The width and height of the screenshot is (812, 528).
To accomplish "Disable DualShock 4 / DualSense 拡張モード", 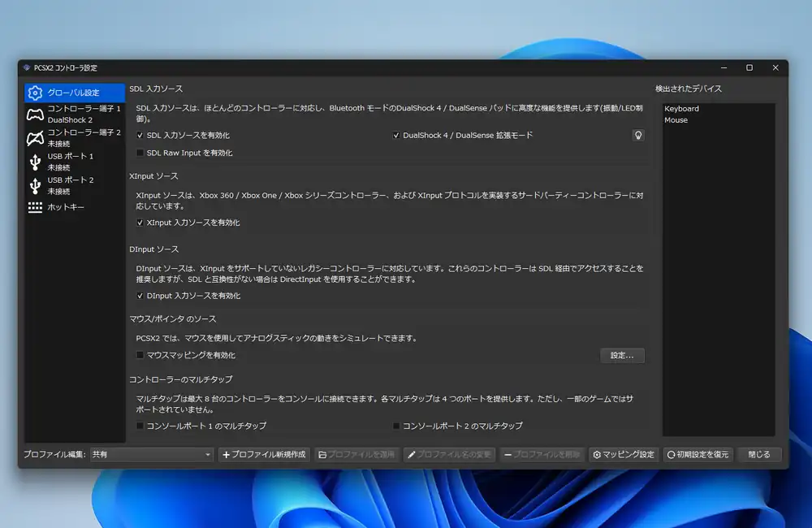I will pyautogui.click(x=394, y=136).
